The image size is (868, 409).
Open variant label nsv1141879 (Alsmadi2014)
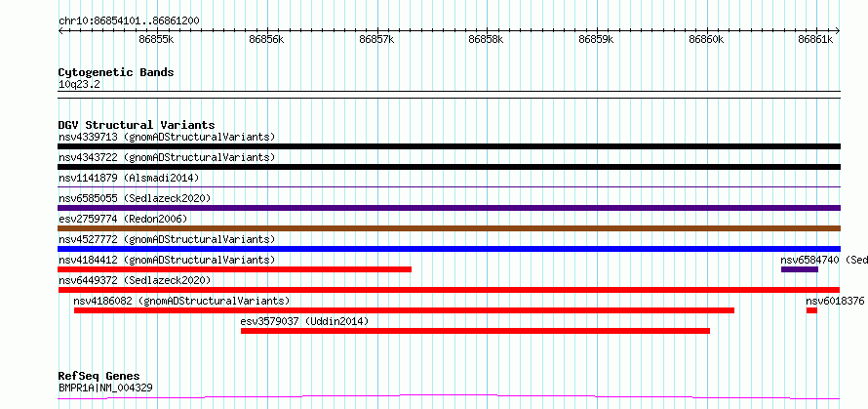coord(129,178)
